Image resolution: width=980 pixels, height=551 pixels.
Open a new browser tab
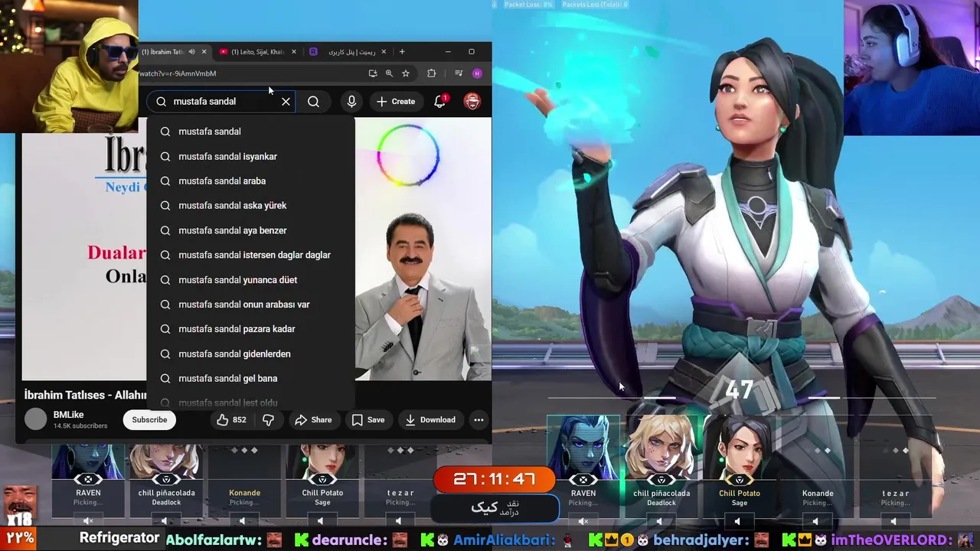(x=402, y=52)
